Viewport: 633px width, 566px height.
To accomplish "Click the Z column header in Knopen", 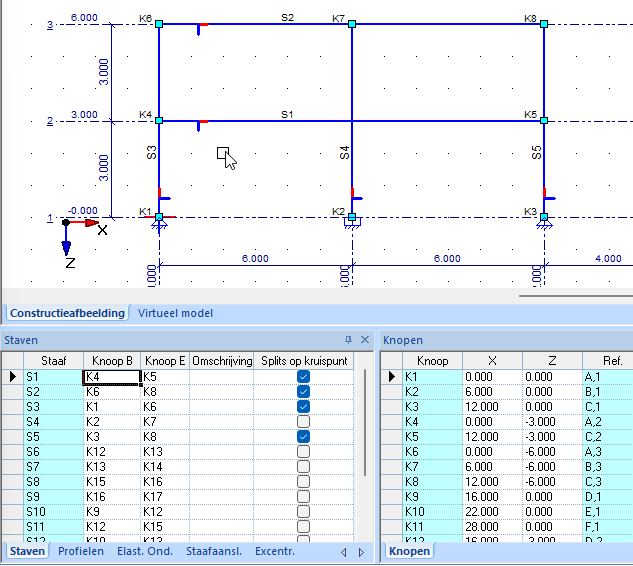I will click(552, 361).
